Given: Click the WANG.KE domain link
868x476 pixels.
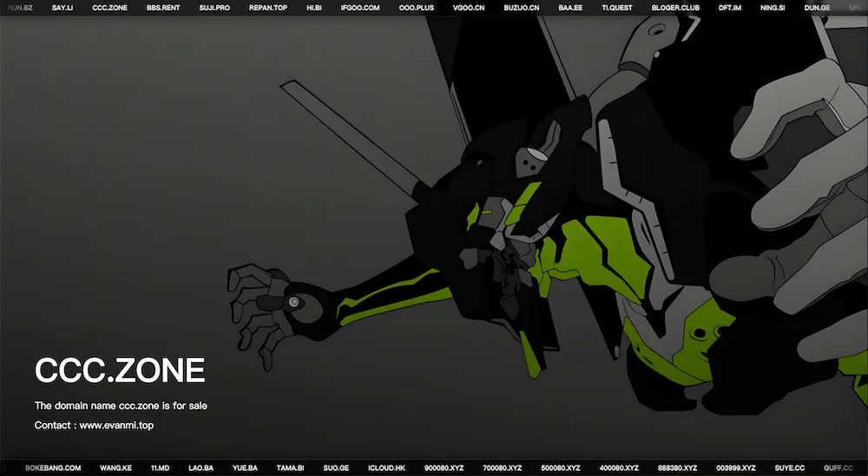Looking at the screenshot, I should coord(115,467).
